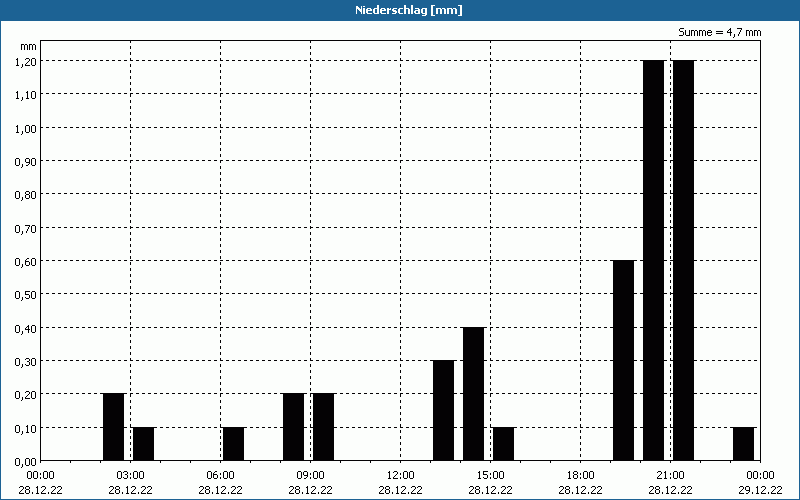This screenshot has height=500, width=800.
Task: Click the 1,10 y-axis value
Action: (26, 94)
